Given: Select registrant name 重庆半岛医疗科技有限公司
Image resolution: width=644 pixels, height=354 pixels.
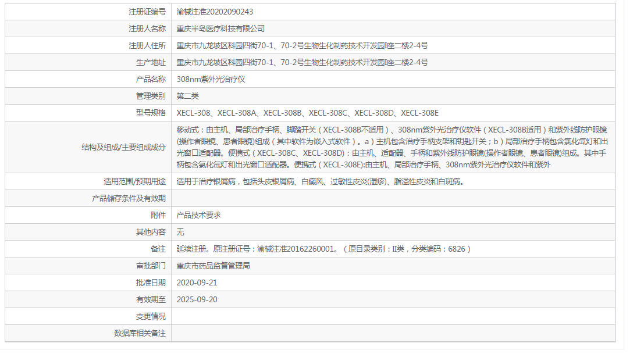Looking at the screenshot, I should click(220, 28).
